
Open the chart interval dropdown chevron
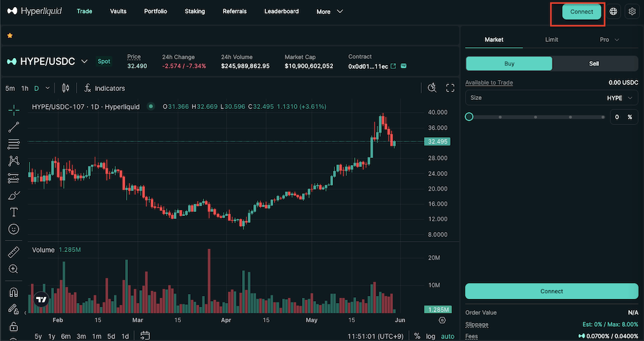click(x=48, y=88)
